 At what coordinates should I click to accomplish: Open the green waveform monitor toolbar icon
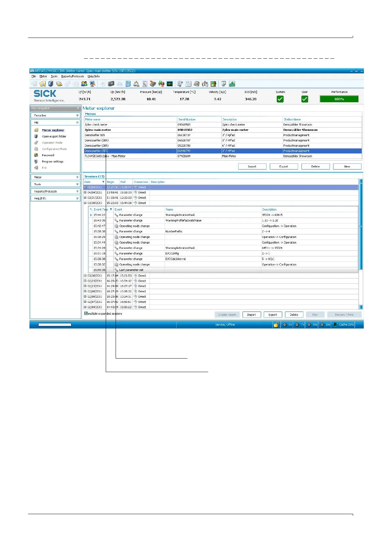[x=170, y=84]
